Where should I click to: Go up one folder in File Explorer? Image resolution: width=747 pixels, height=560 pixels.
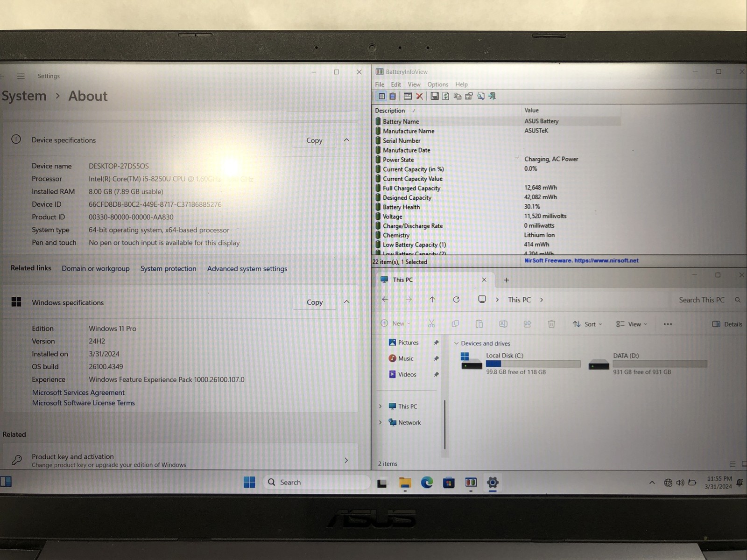pos(432,300)
